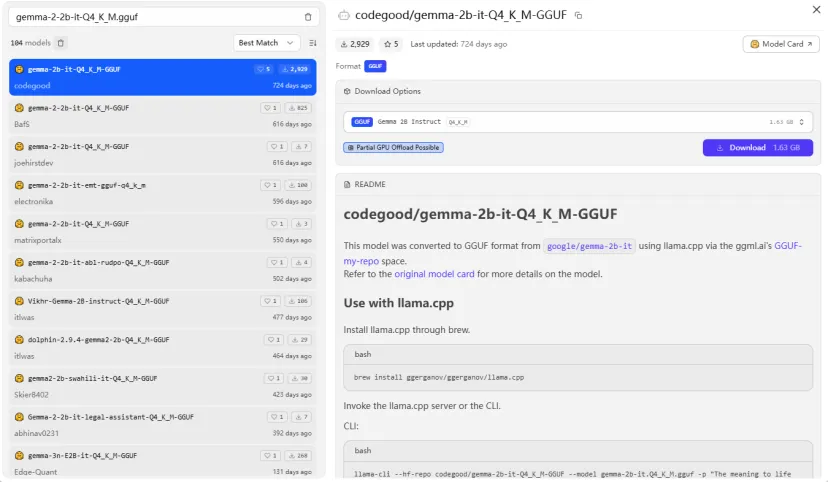Select the codegood gemma-2b-it-Q4_K_M-GGUF result
Viewport: 828px width, 482px height.
(x=163, y=77)
